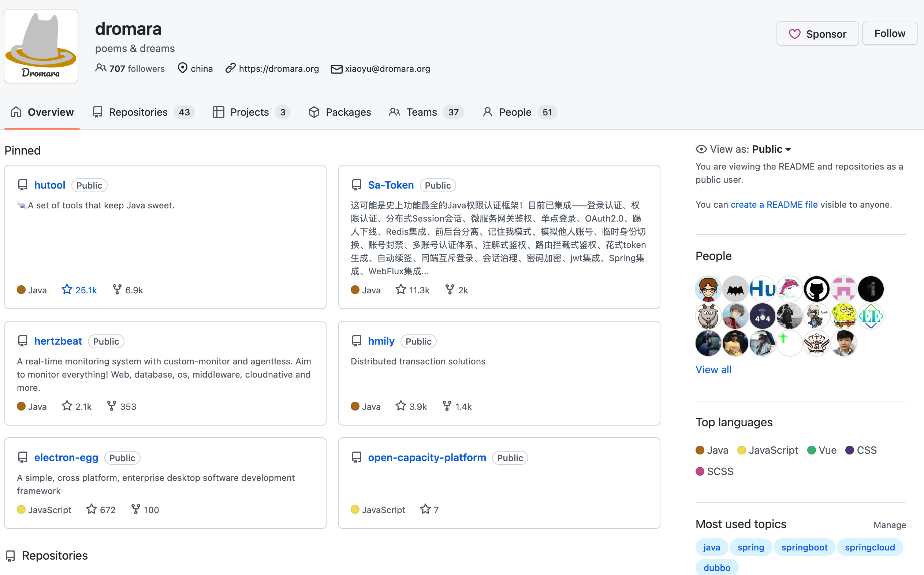Click View all under People

713,370
